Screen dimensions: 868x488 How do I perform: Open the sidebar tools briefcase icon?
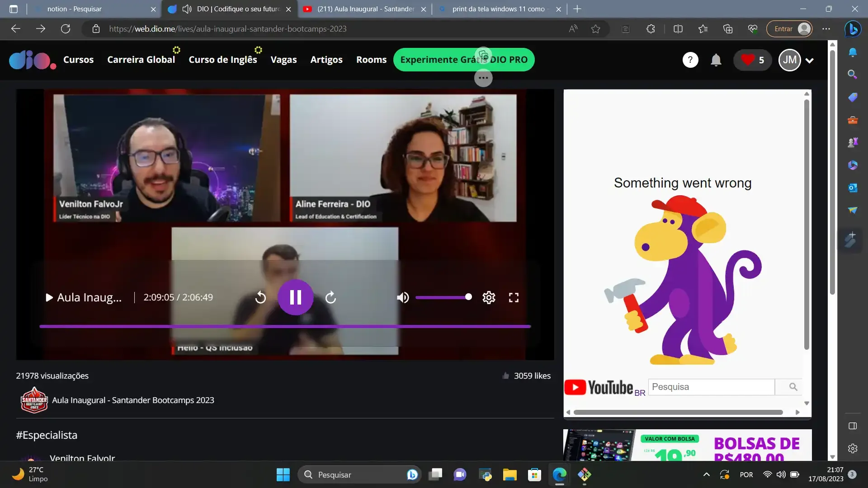[852, 120]
